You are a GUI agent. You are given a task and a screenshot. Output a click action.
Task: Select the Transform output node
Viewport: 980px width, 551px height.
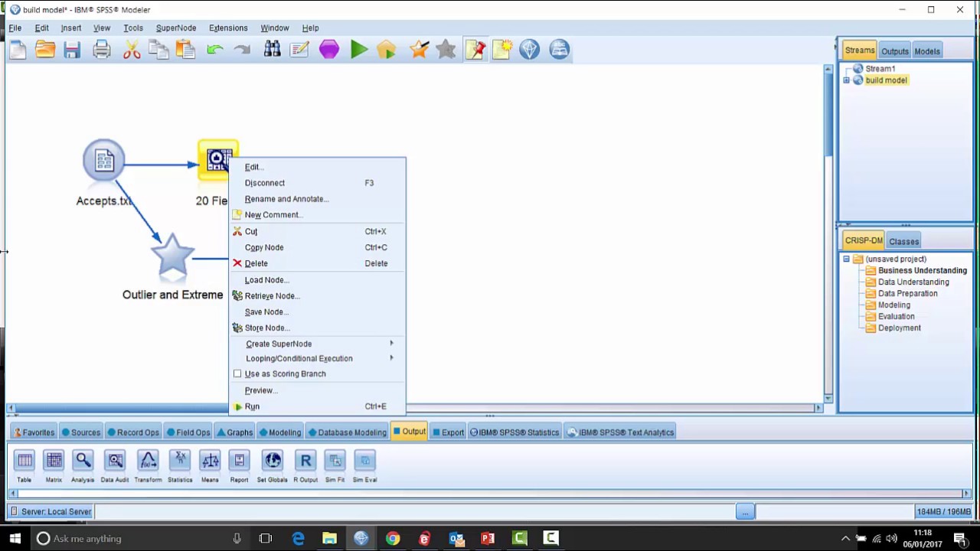coord(148,466)
